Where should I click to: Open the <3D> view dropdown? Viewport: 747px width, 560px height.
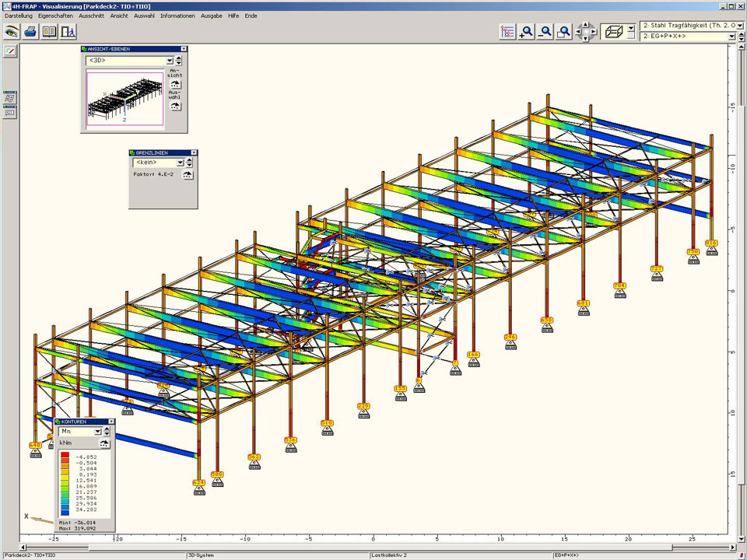[x=169, y=61]
